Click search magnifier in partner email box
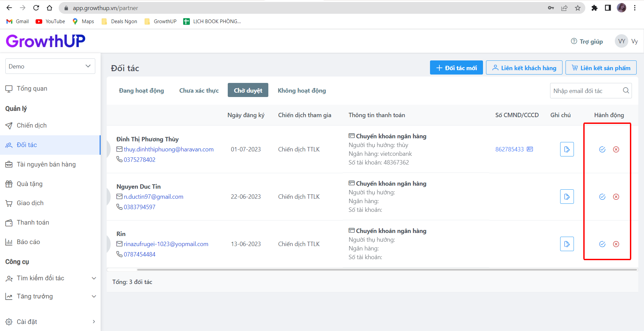Screen dimensions: 644x331 (x=626, y=91)
